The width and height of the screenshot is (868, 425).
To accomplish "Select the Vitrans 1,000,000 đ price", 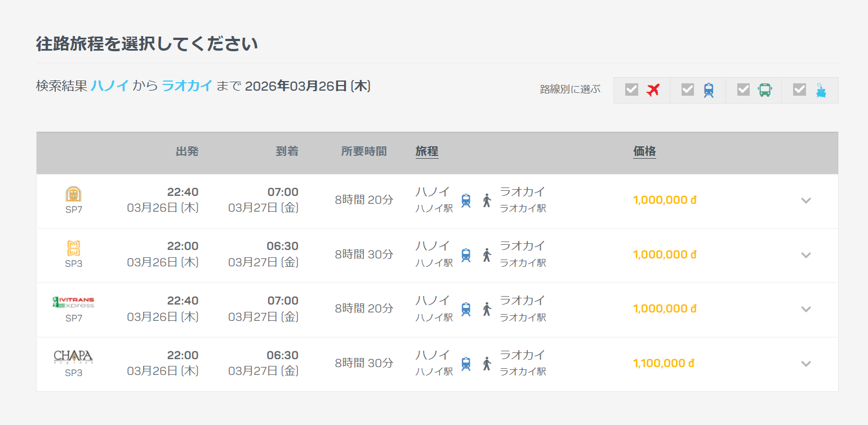I will pyautogui.click(x=665, y=309).
